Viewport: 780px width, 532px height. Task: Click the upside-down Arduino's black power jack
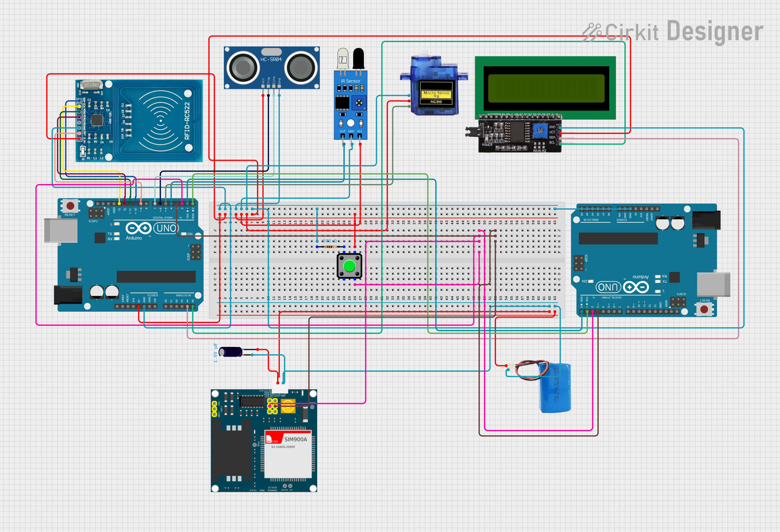706,220
